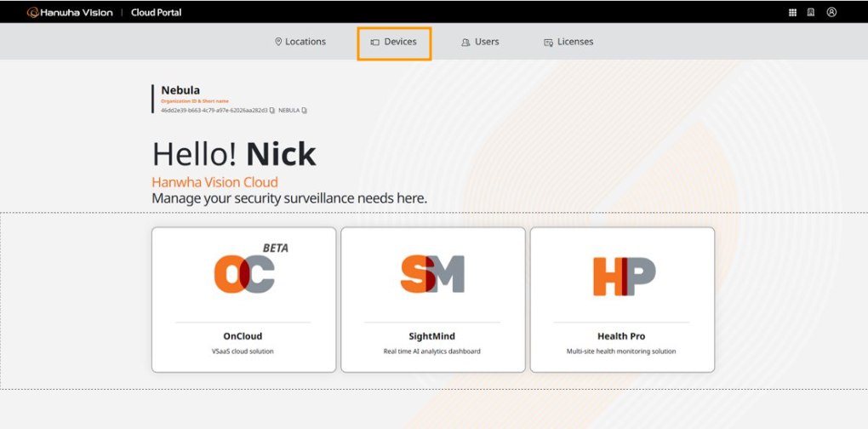Image resolution: width=868 pixels, height=429 pixels.
Task: Click the Nebula organization name
Action: point(180,89)
